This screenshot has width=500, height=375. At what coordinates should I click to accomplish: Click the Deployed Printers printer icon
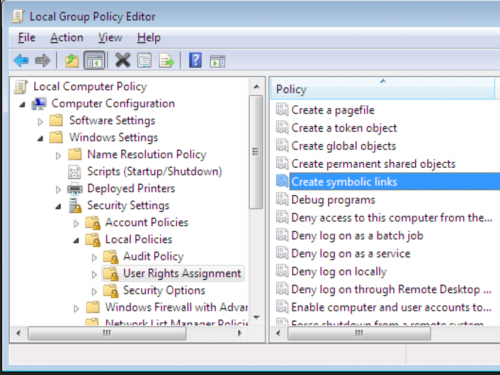[x=75, y=189]
